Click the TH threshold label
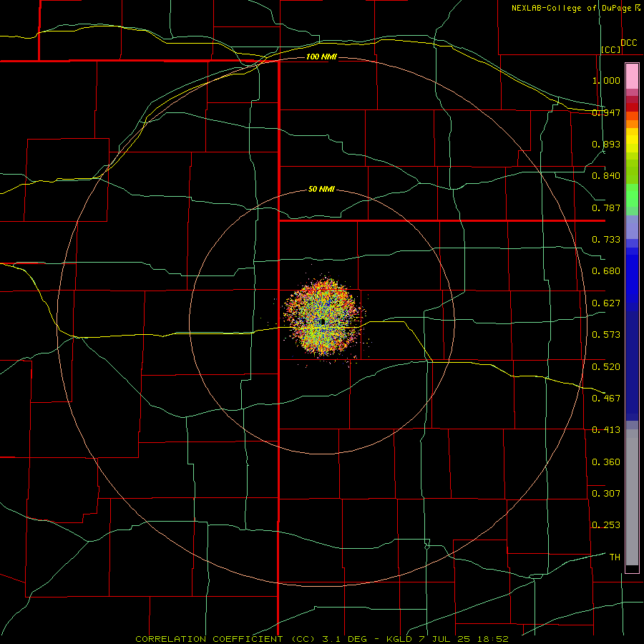 tap(615, 557)
